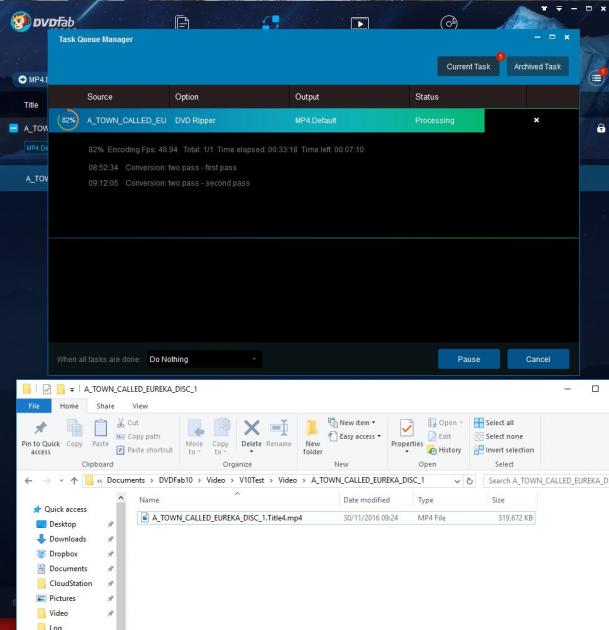Open the Share ribbon tab
The height and width of the screenshot is (630, 609).
click(x=105, y=406)
